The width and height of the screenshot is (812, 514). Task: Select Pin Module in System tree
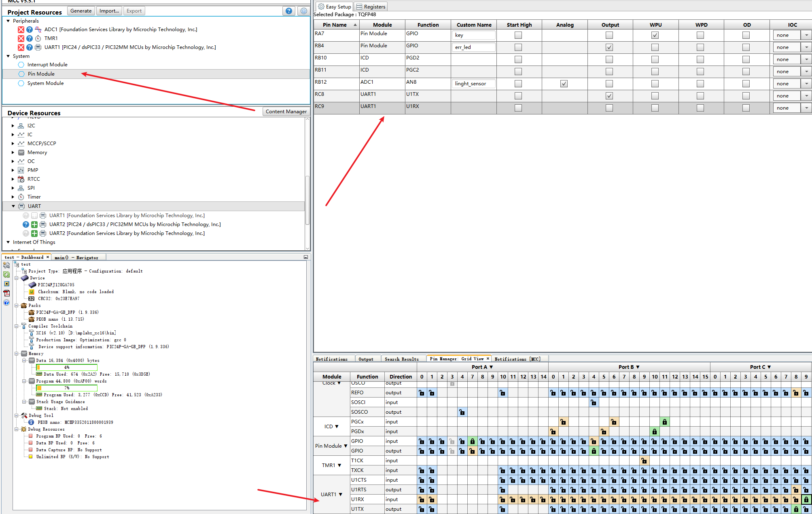[x=41, y=74]
